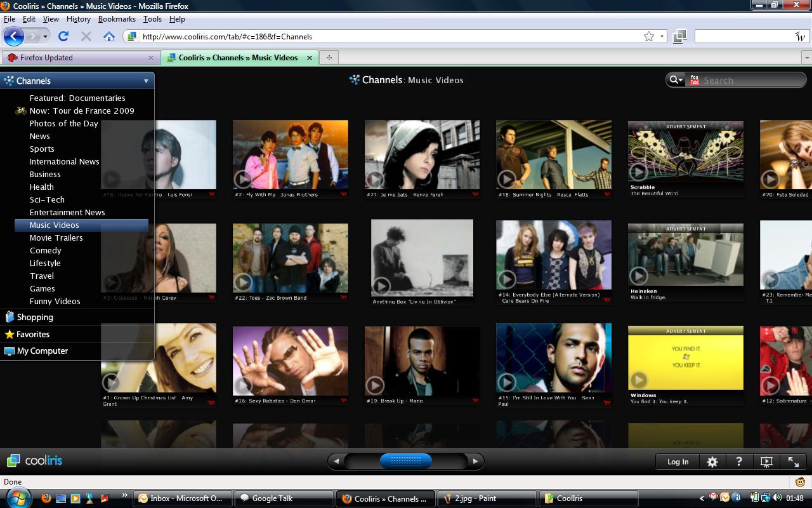This screenshot has width=812, height=508.
Task: Go to the Firefox home page icon
Action: coord(109,36)
